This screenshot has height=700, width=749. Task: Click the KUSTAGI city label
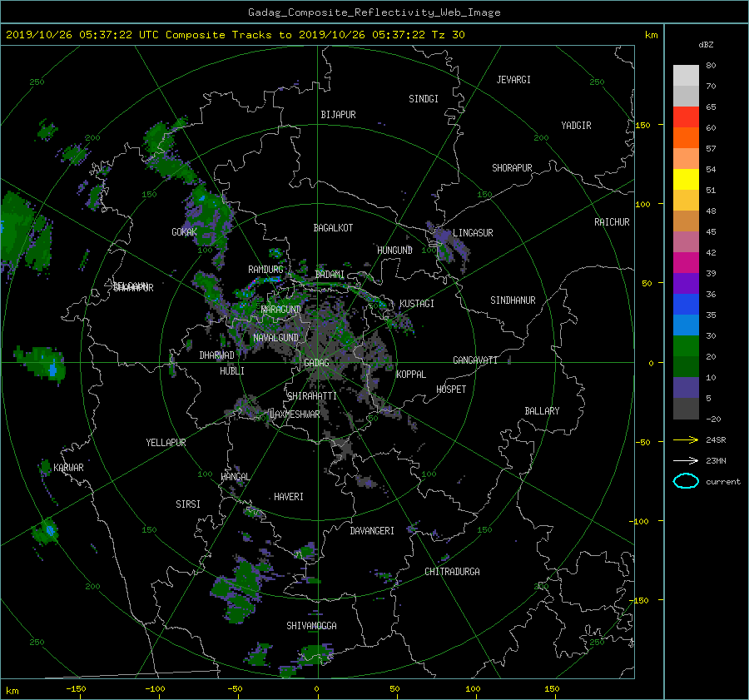click(417, 304)
